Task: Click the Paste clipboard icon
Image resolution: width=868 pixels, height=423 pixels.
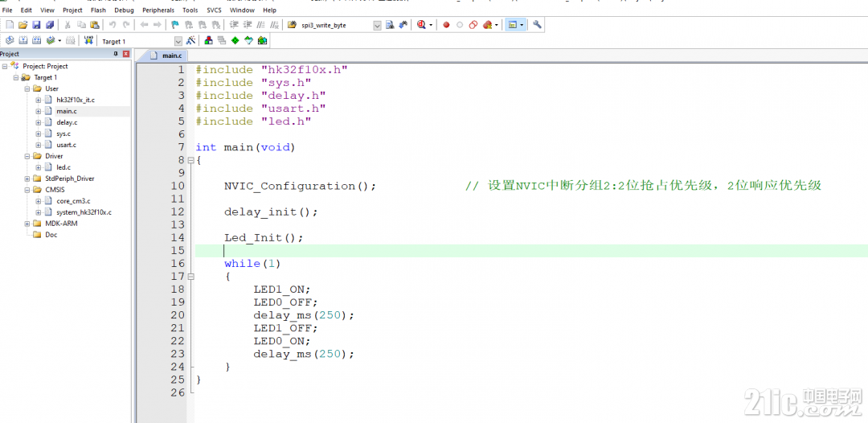Action: coord(95,25)
